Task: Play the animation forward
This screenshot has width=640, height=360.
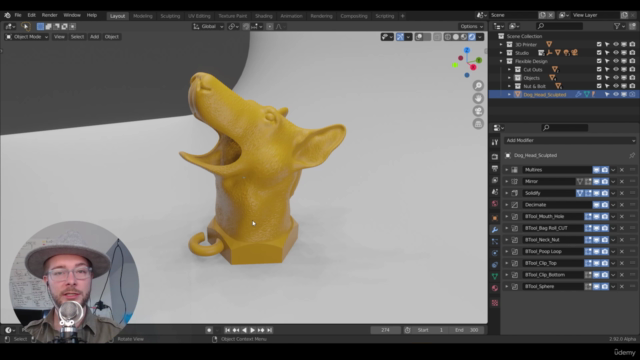Action: (253, 330)
